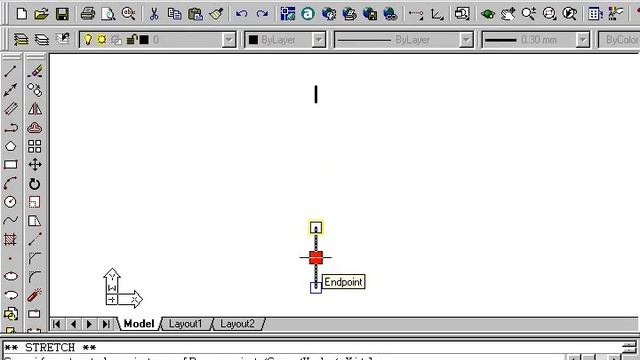Start real-time Zoom magnifier tool

(x=529, y=14)
